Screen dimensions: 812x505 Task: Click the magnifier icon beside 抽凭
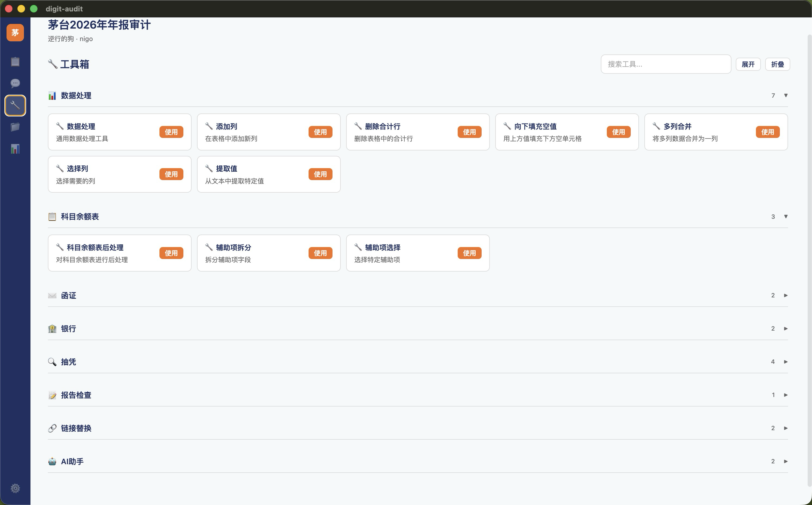point(52,362)
